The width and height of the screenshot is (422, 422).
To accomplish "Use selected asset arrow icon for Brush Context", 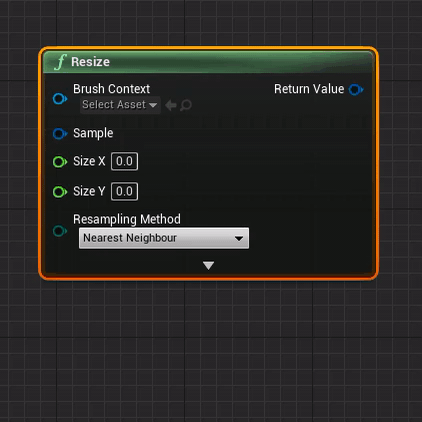I will point(171,105).
